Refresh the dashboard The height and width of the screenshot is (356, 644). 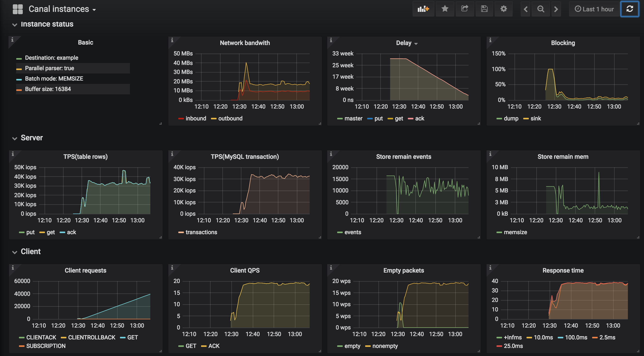click(630, 9)
